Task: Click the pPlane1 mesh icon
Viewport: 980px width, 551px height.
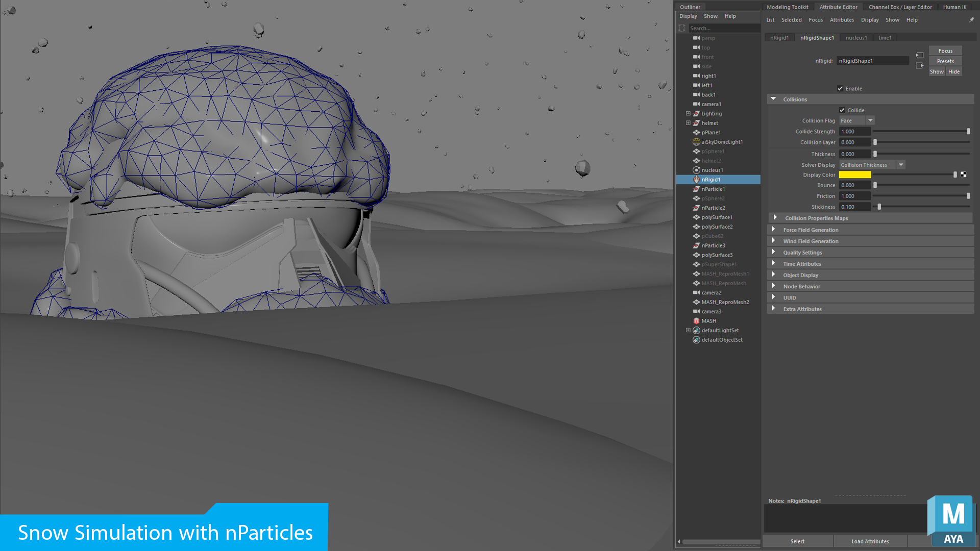Action: 696,132
